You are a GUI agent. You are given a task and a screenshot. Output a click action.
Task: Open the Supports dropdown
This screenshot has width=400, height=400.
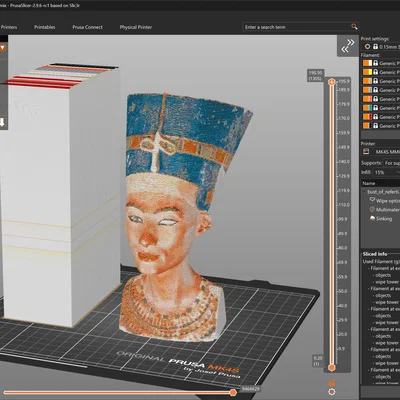[391, 163]
